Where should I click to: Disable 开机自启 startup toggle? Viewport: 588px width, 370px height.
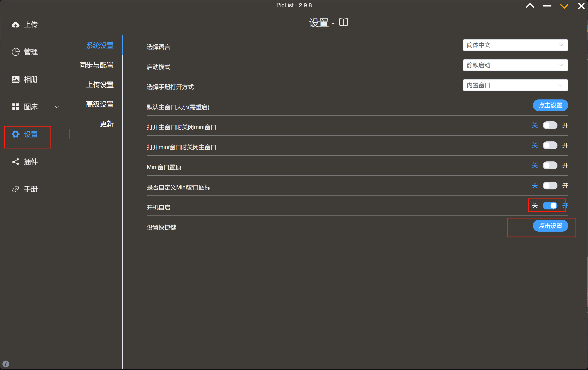coord(550,206)
